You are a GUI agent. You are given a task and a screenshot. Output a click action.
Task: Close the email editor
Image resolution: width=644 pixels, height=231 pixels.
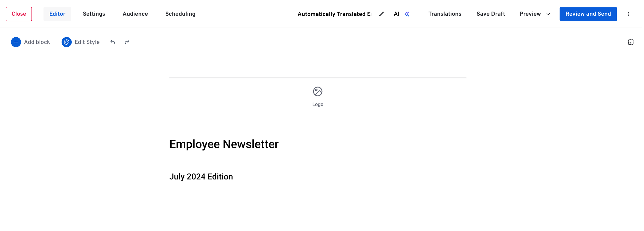point(19,14)
